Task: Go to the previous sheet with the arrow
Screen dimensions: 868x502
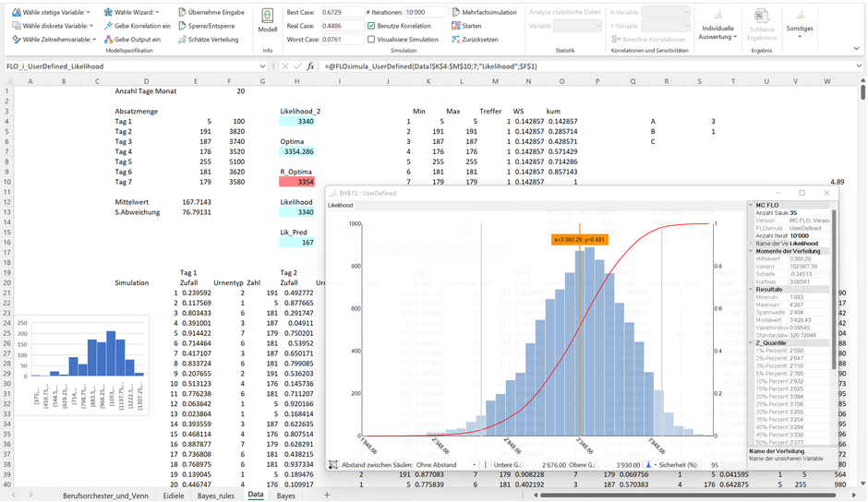Action: [x=15, y=495]
